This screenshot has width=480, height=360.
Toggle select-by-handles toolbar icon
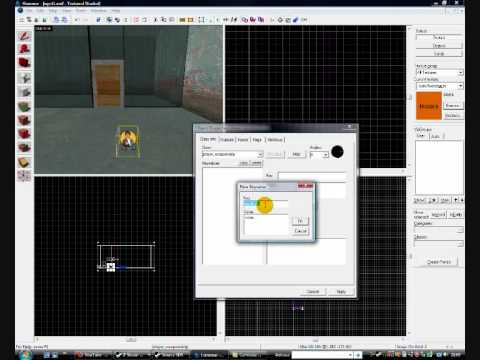pos(201,20)
